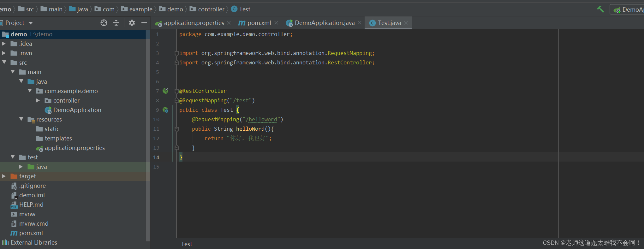Close the application.properties tab
The width and height of the screenshot is (644, 249).
(229, 23)
